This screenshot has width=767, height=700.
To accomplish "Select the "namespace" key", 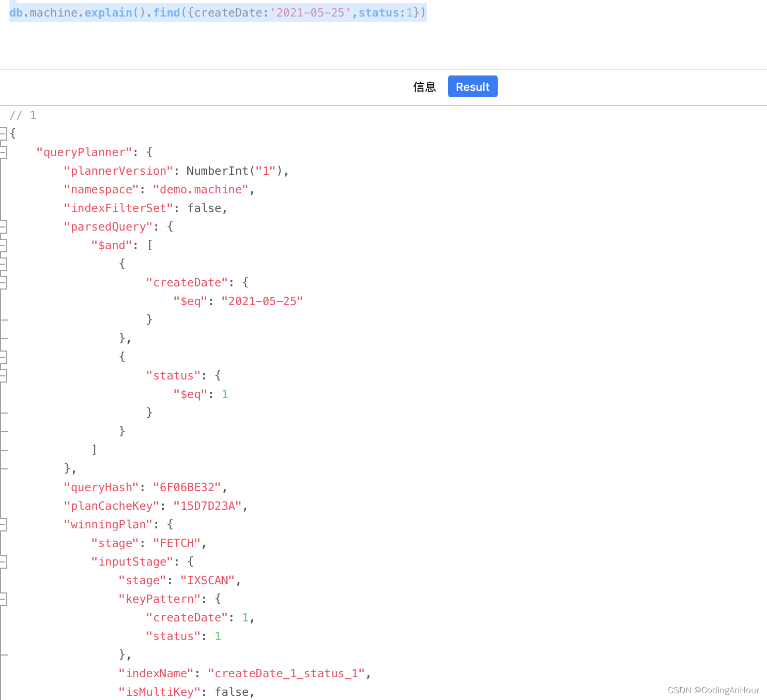I will click(x=101, y=189).
